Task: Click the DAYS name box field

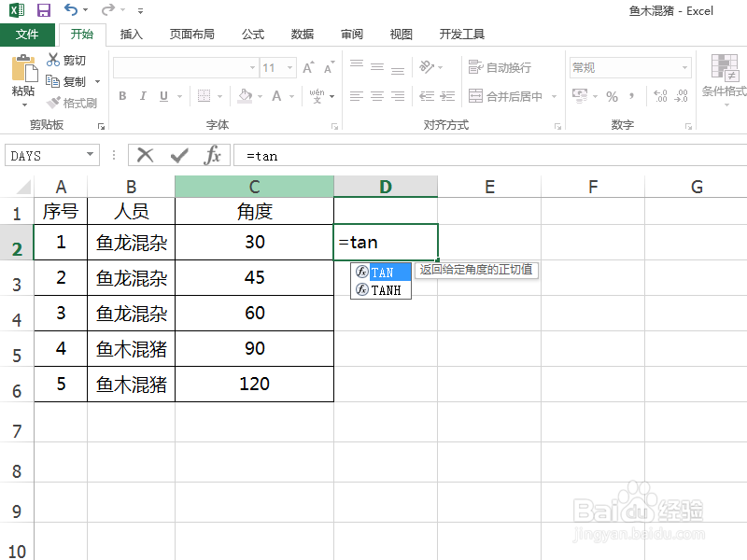Action: [x=45, y=156]
